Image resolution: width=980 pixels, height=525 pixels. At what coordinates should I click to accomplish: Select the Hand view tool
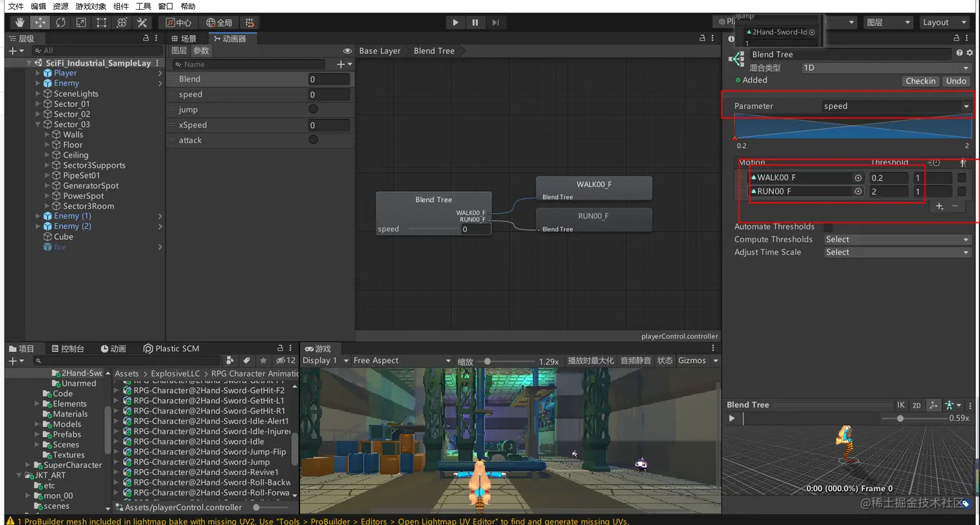20,23
